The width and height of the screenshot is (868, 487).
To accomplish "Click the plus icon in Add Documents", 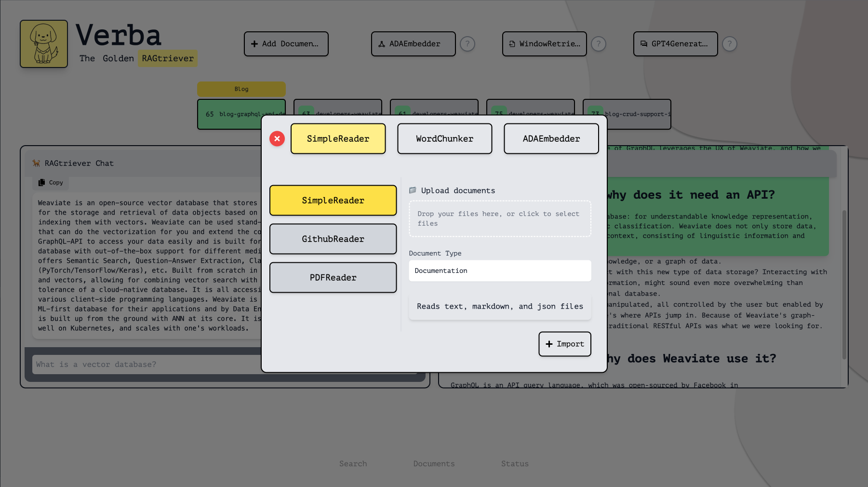I will tap(254, 44).
